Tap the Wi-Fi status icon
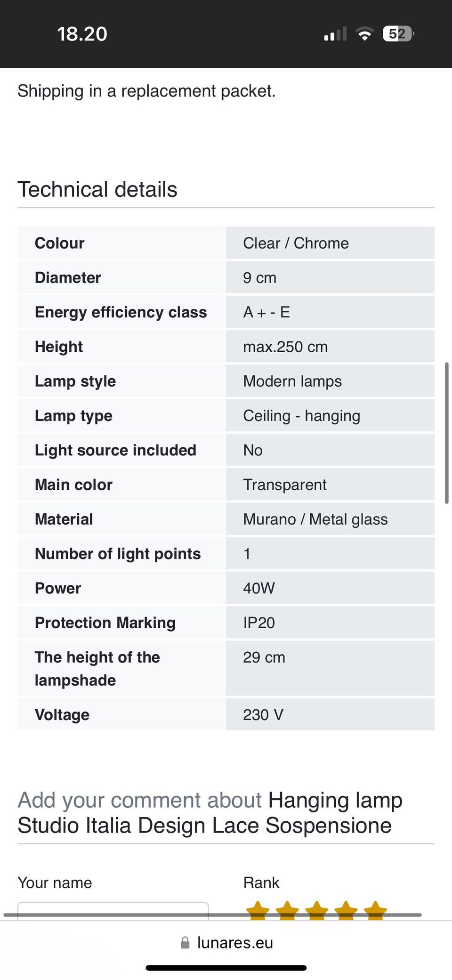Image resolution: width=452 pixels, height=980 pixels. coord(364,34)
